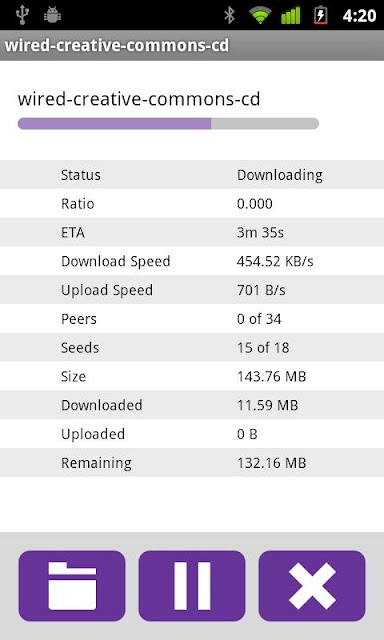
Task: Select the Peers 0 of 34 row
Action: pos(192,319)
